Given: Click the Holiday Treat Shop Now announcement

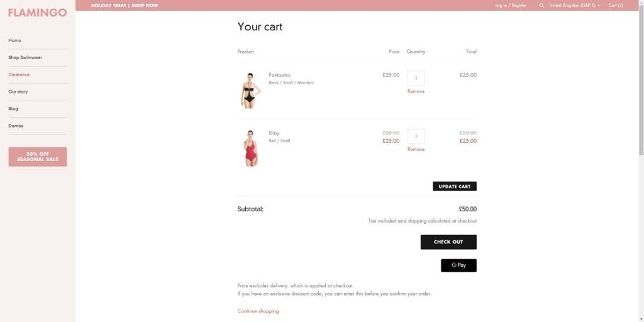Looking at the screenshot, I should pos(125,5).
